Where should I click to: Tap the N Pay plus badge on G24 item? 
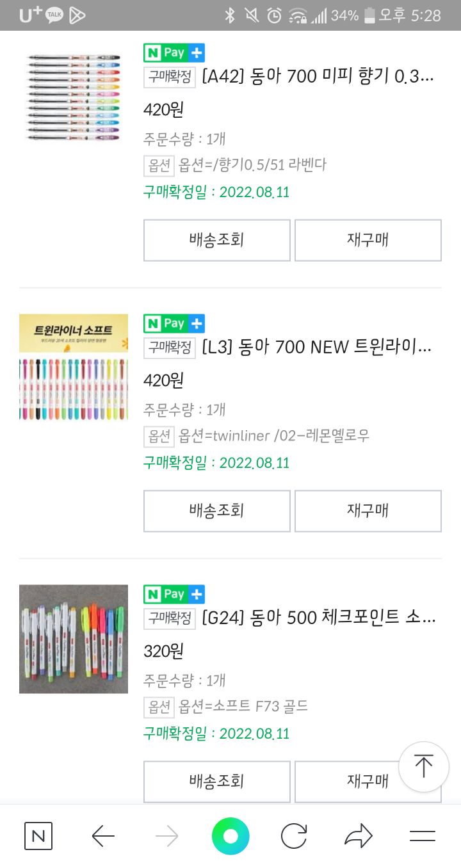[x=174, y=595]
